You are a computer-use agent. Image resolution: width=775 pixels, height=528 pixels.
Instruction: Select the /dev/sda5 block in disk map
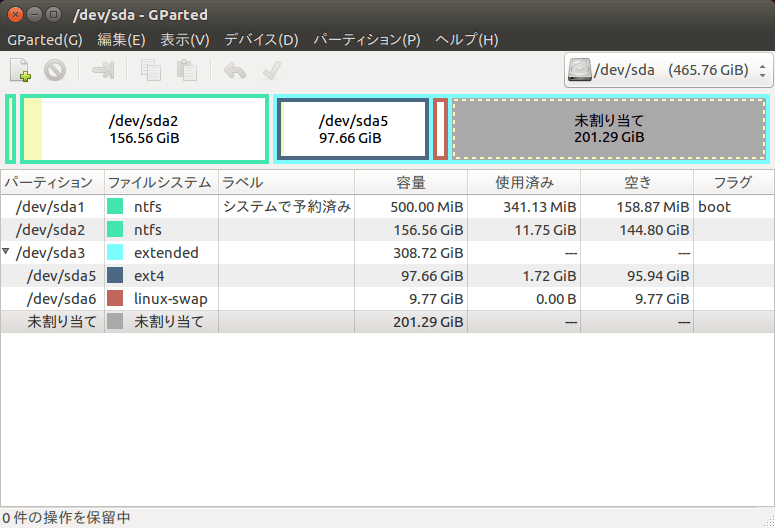(353, 129)
